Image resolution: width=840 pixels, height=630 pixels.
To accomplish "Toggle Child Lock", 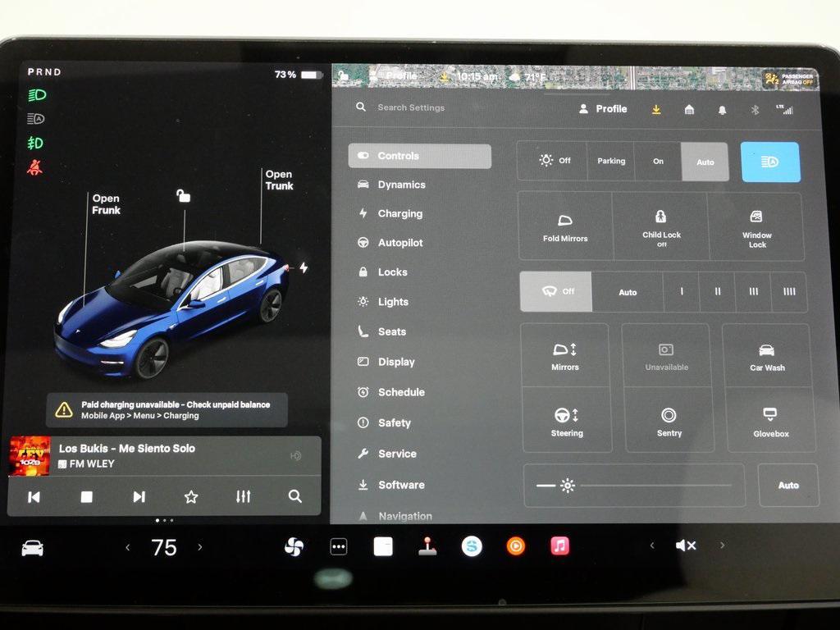I will 661,227.
